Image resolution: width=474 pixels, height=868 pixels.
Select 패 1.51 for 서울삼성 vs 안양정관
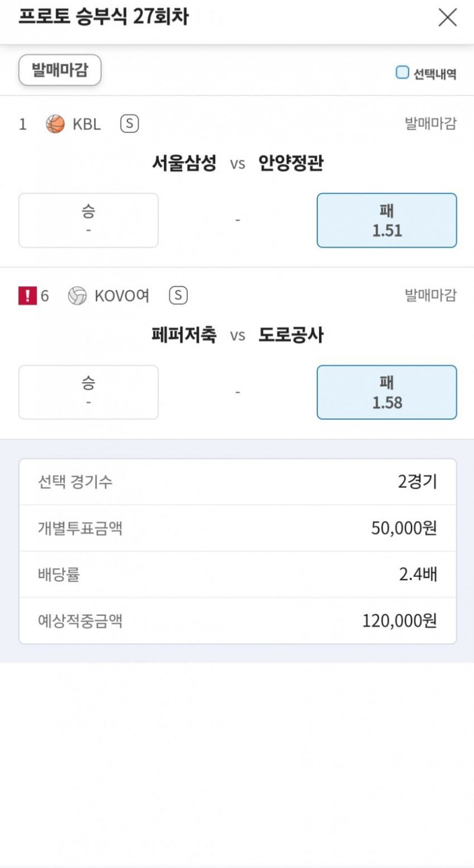[387, 220]
